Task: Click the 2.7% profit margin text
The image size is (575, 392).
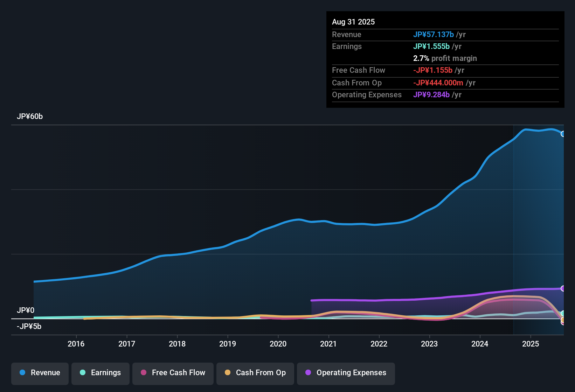Action: point(445,58)
